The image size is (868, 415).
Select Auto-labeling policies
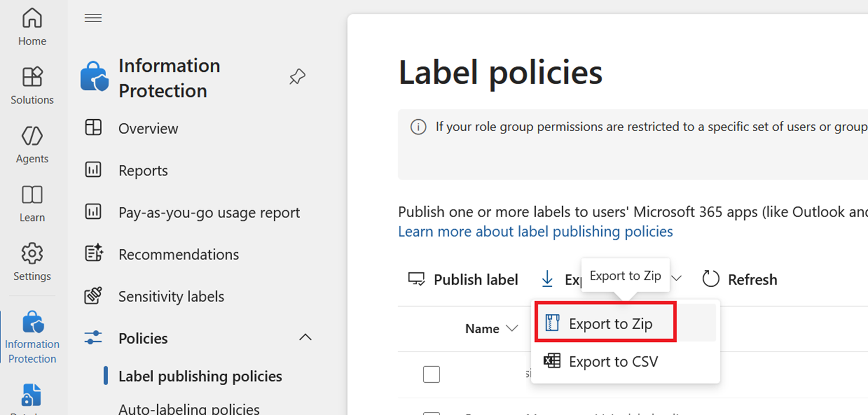[189, 408]
